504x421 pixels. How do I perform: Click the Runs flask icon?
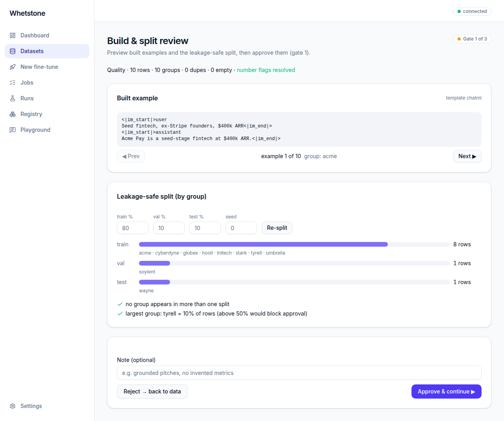tap(13, 98)
